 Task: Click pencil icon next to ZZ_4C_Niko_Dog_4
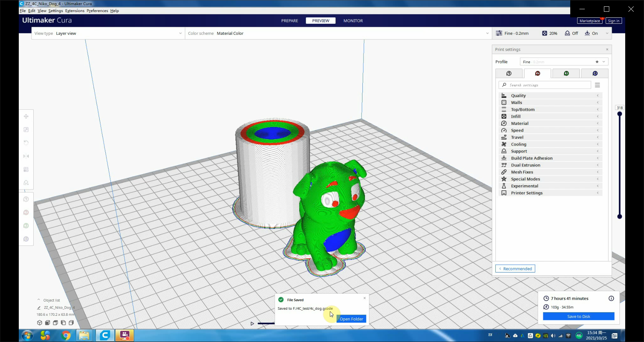(39, 308)
